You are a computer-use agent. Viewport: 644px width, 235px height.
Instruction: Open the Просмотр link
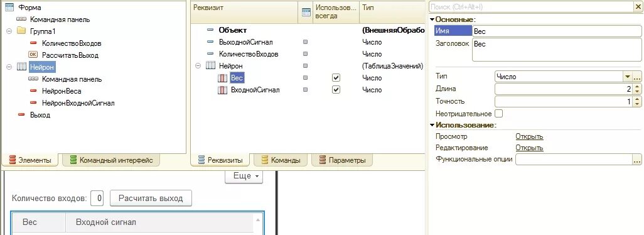(x=529, y=136)
